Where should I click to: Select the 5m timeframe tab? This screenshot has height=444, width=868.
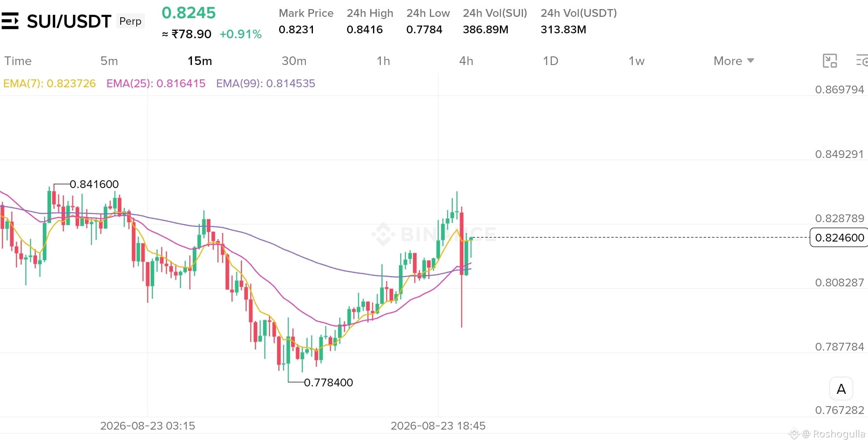click(x=109, y=61)
